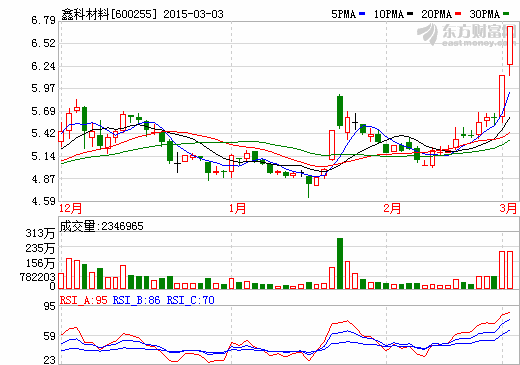Click the 156万 volume axis value

(x=40, y=263)
